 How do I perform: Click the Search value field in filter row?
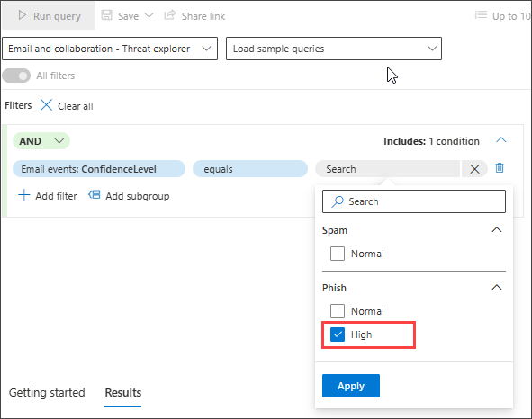coord(387,169)
